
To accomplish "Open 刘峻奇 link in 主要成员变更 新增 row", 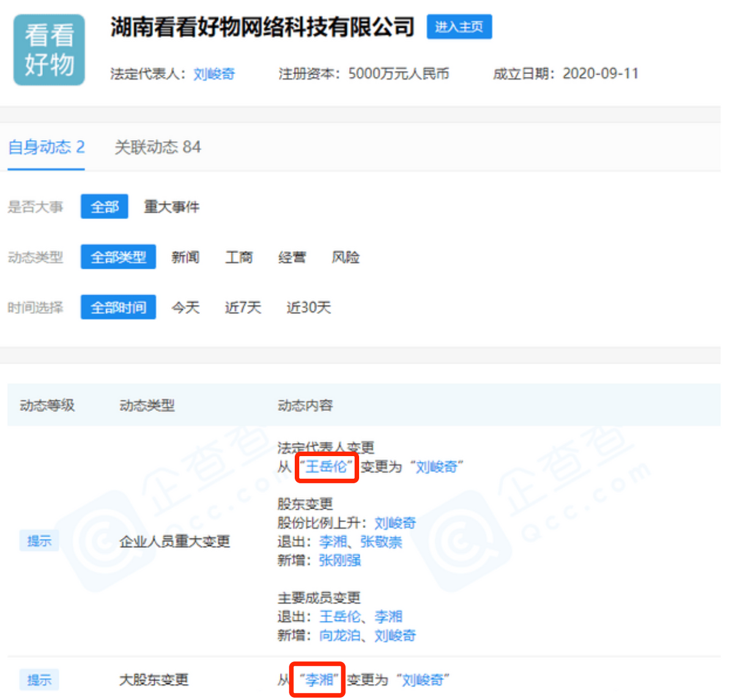I will 395,636.
